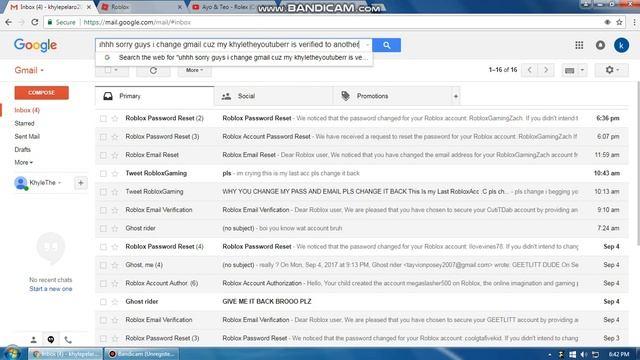Image resolution: width=640 pixels, height=360 pixels.
Task: Open the account avatar 'k'
Action: point(621,45)
